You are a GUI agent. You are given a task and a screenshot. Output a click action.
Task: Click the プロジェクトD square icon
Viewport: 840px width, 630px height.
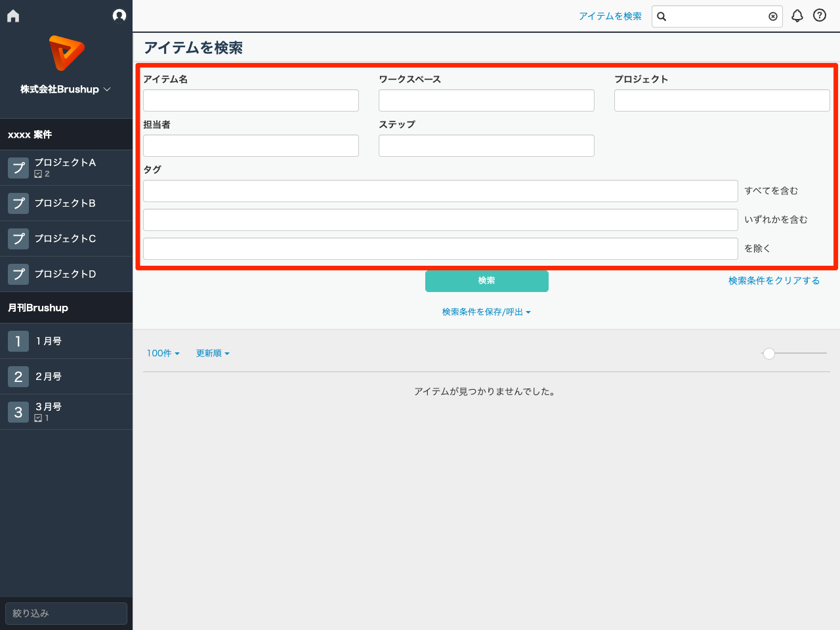[18, 274]
